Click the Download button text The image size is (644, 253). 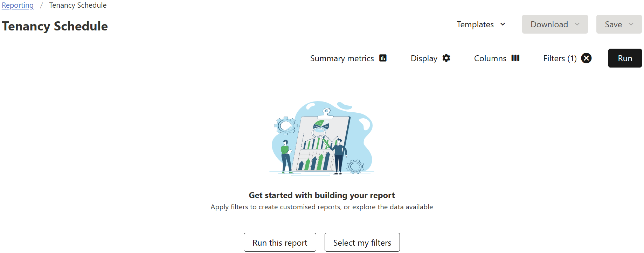549,24
